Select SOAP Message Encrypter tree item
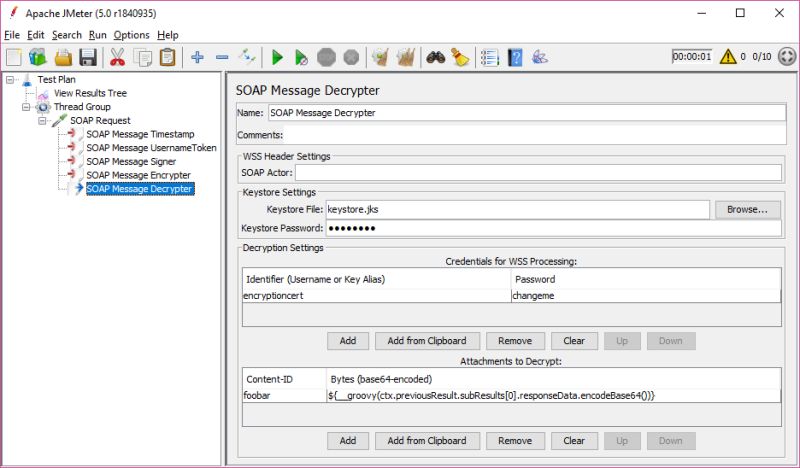This screenshot has width=800, height=468. (x=138, y=175)
